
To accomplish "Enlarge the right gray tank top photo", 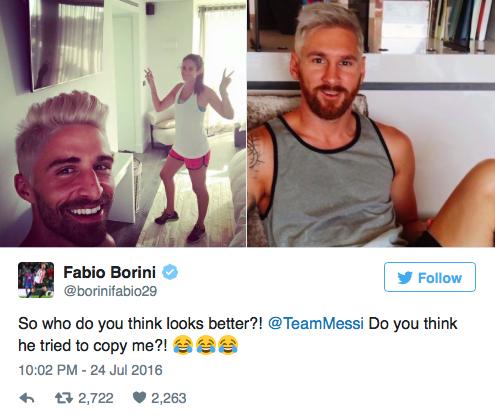I will click(371, 123).
